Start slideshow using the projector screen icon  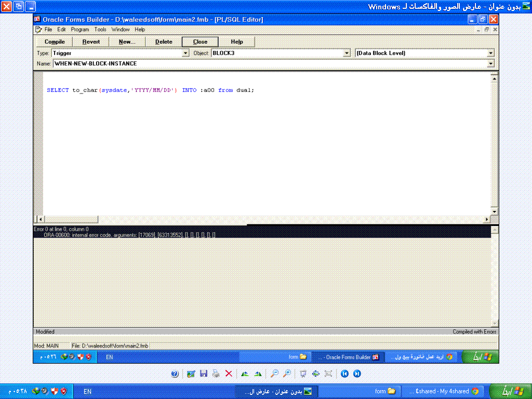click(x=303, y=374)
